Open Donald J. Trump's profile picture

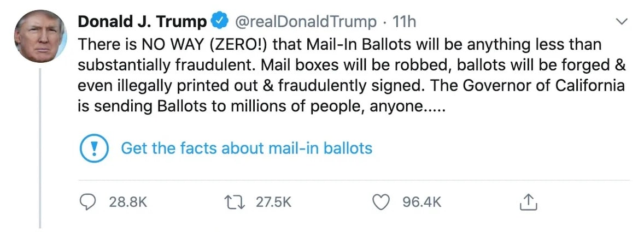pyautogui.click(x=40, y=36)
